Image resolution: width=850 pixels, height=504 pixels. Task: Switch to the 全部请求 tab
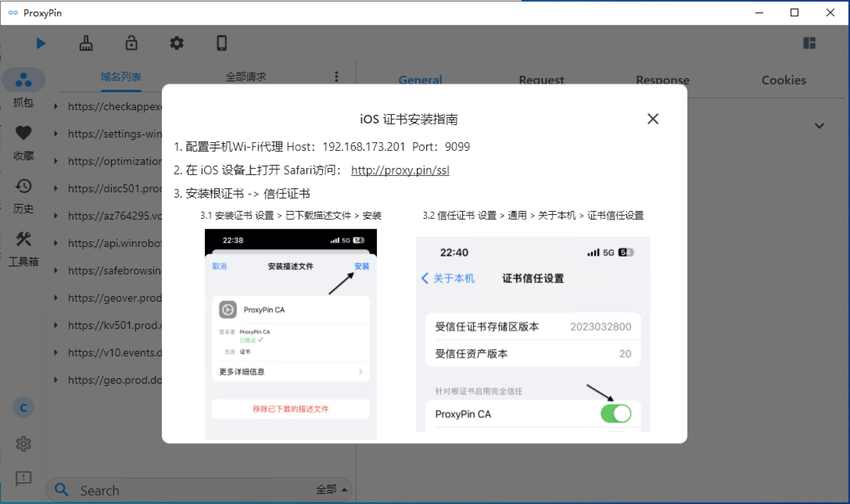point(246,77)
